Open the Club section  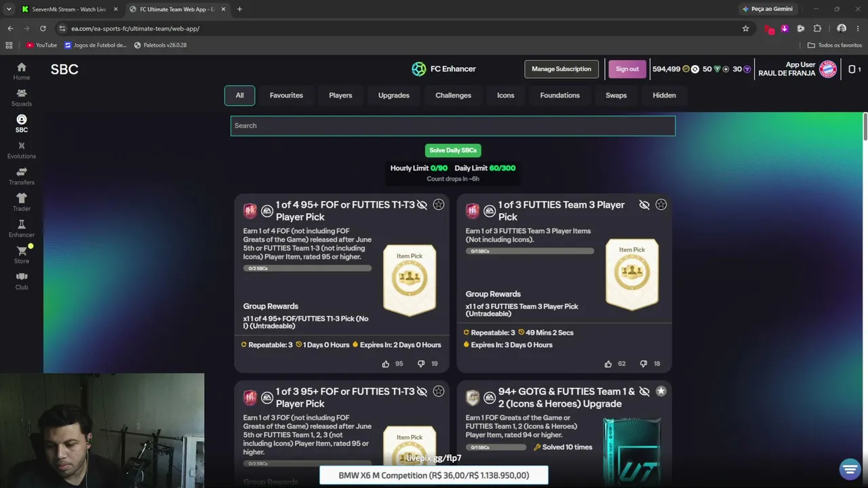(x=22, y=281)
